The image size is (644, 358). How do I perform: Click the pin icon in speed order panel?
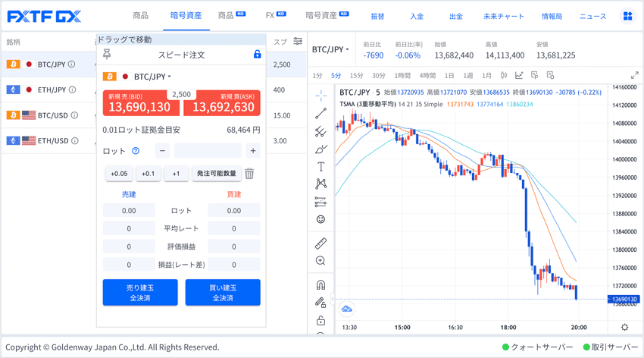(107, 55)
